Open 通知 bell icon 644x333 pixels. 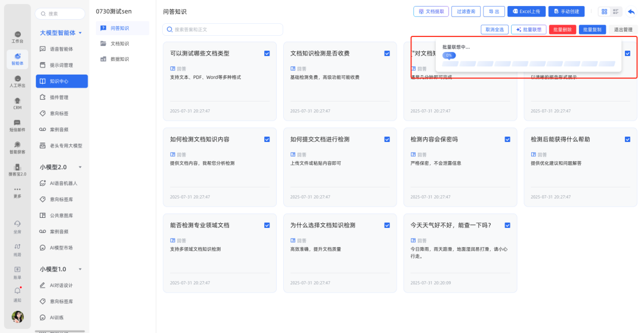point(17,294)
